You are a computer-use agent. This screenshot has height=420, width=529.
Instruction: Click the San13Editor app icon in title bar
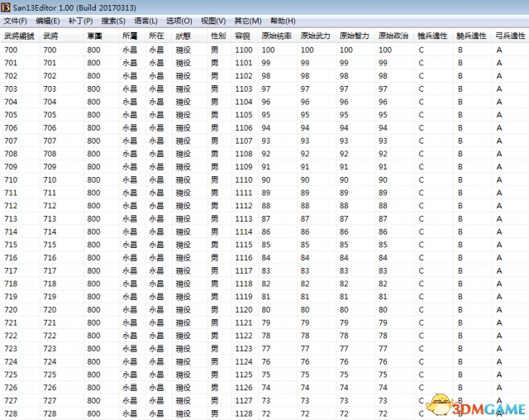point(7,7)
